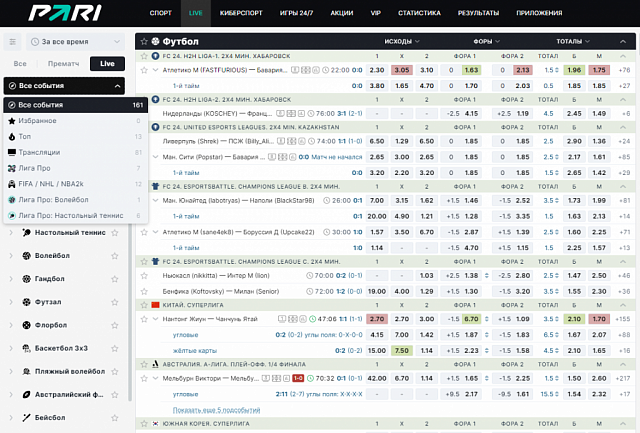
Task: Expand Волейбол in the sidebar
Action: (x=11, y=256)
